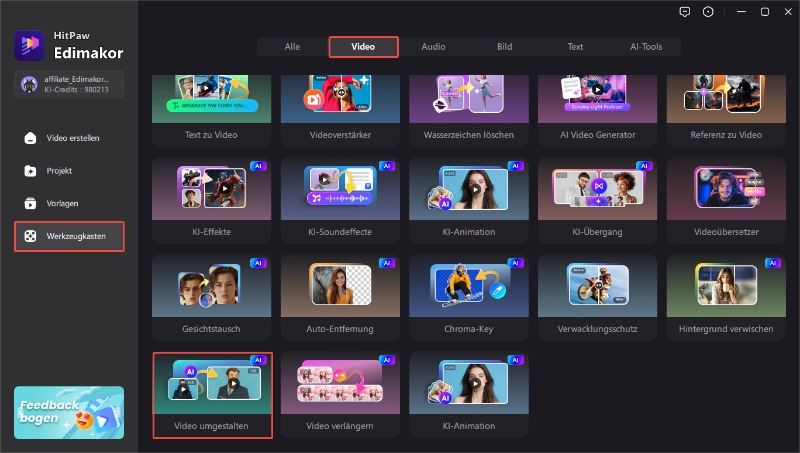Click the user account avatar
800x453 pixels.
(27, 84)
